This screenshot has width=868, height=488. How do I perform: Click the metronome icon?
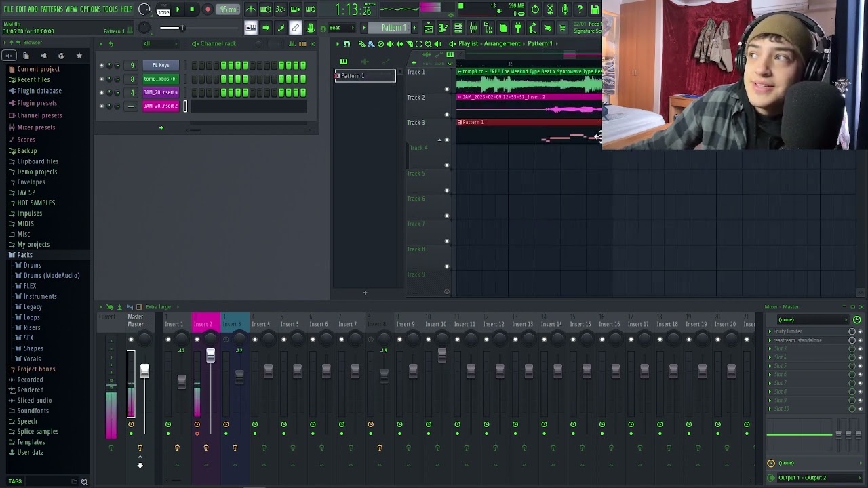[251, 9]
